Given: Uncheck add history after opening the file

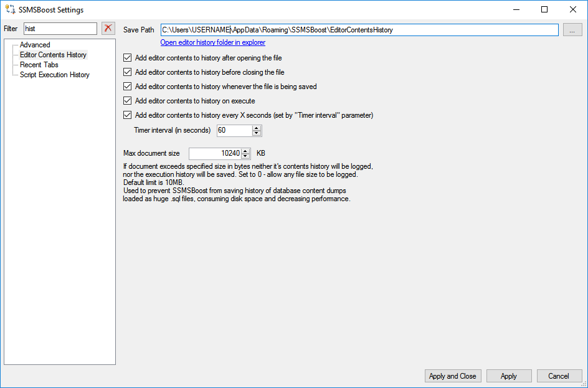Looking at the screenshot, I should (128, 58).
